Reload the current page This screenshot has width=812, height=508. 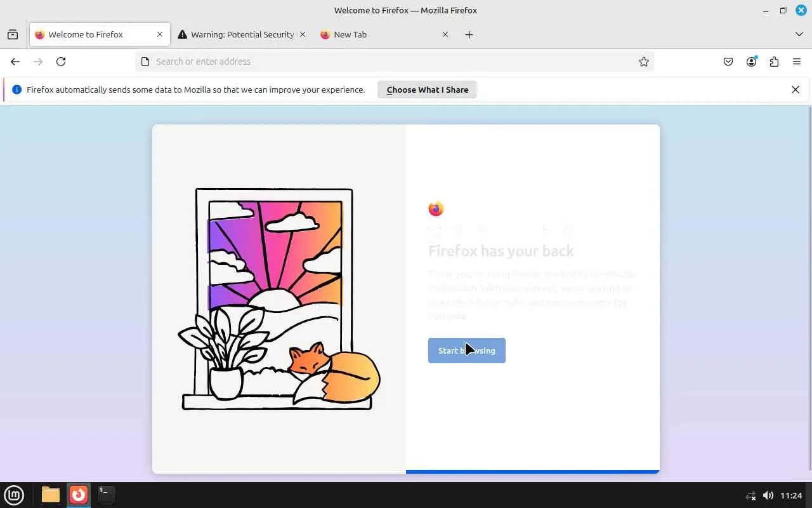coord(61,62)
